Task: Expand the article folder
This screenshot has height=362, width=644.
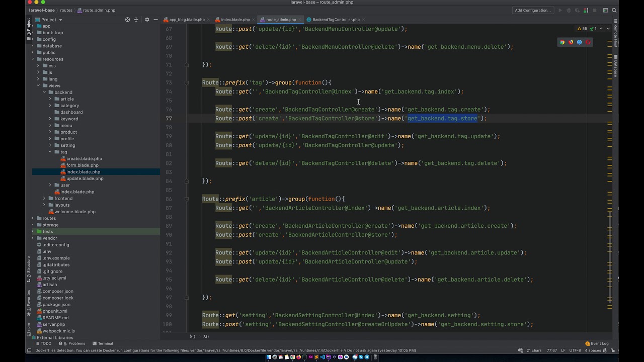Action: (50, 99)
